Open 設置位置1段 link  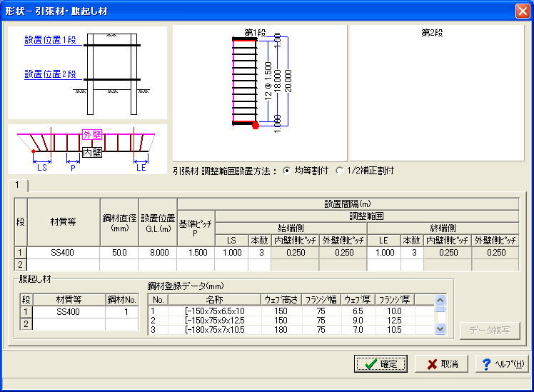[x=50, y=40]
